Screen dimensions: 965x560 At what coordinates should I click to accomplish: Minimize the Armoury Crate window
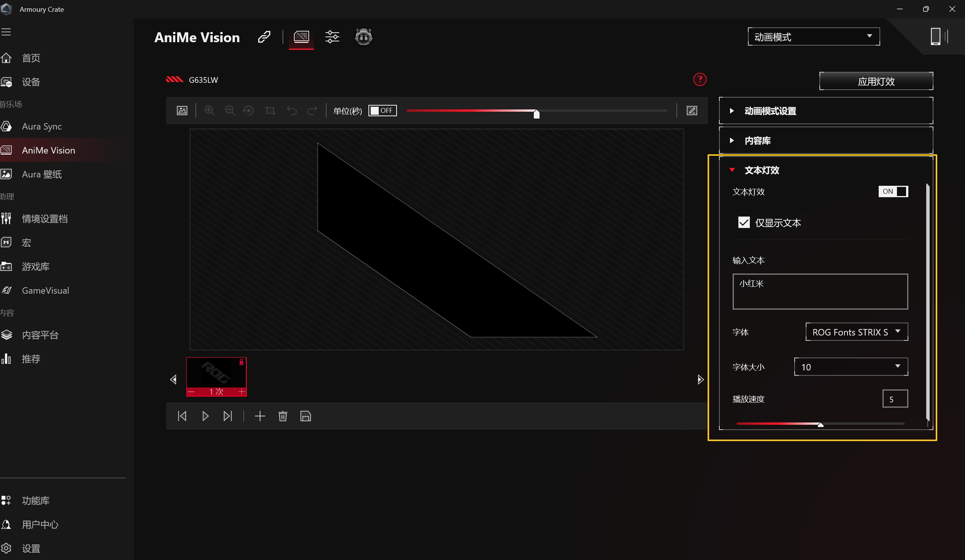pos(900,9)
